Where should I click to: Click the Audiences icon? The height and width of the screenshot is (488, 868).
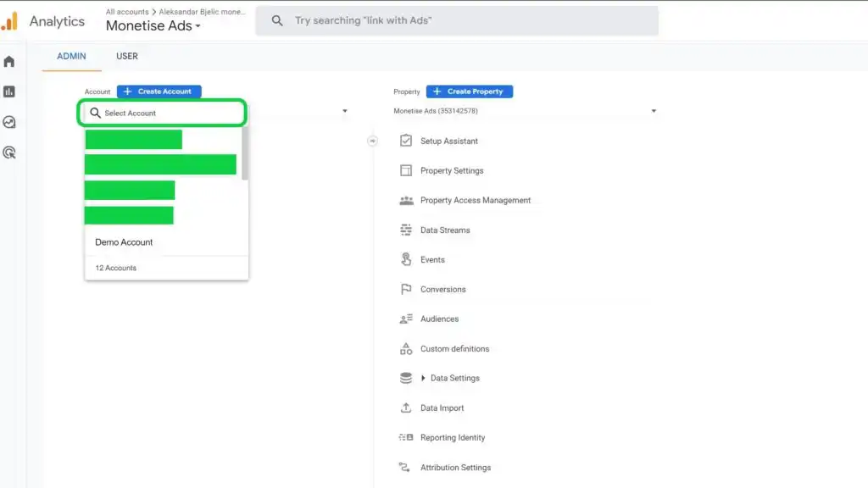click(x=405, y=319)
